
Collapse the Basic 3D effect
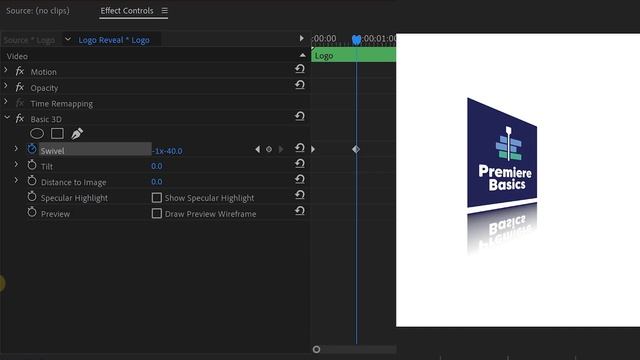[x=7, y=118]
